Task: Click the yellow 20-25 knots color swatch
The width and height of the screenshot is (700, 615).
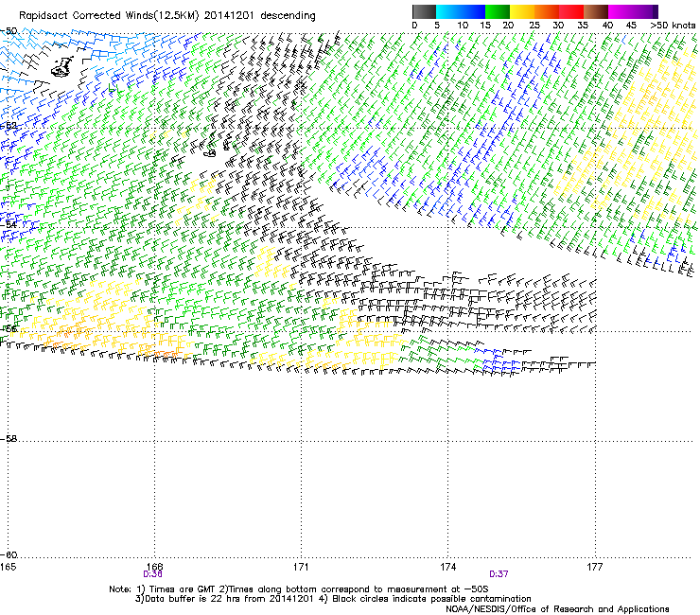Action: 522,11
